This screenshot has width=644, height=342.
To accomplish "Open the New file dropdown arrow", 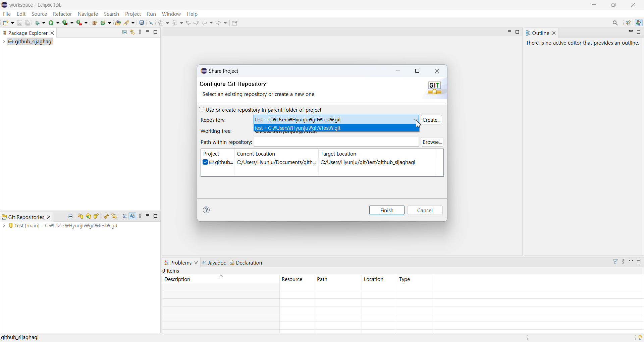I will coord(12,23).
